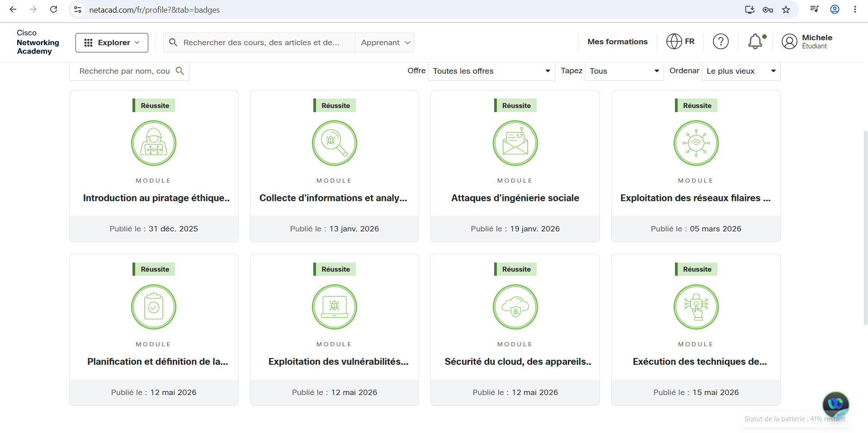The image size is (868, 433).
Task: Click Publié le : 15 mai 2026 text
Action: [x=696, y=392]
